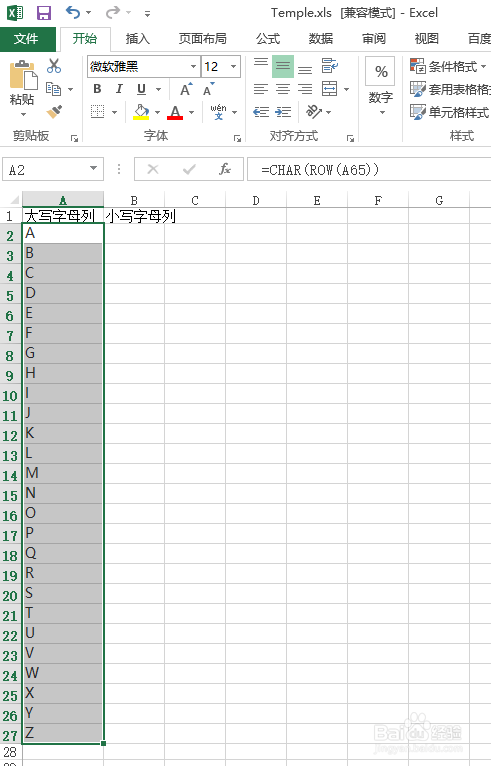Click the Paste clipboard icon
The image size is (491, 766).
22,76
